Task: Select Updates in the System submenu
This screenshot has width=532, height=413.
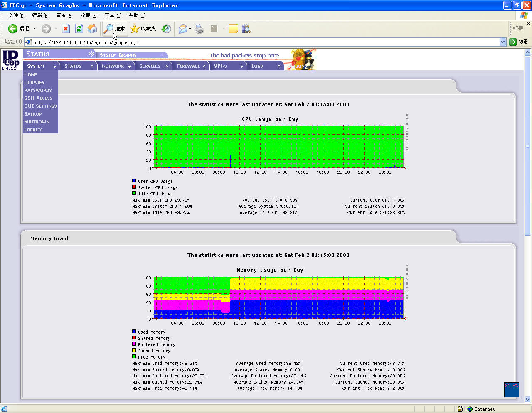Action: tap(34, 82)
